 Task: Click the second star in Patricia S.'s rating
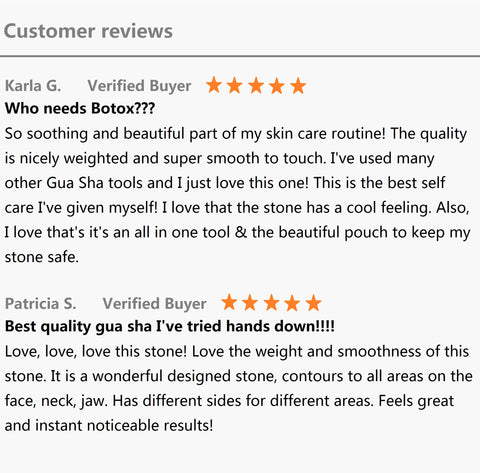click(x=250, y=302)
